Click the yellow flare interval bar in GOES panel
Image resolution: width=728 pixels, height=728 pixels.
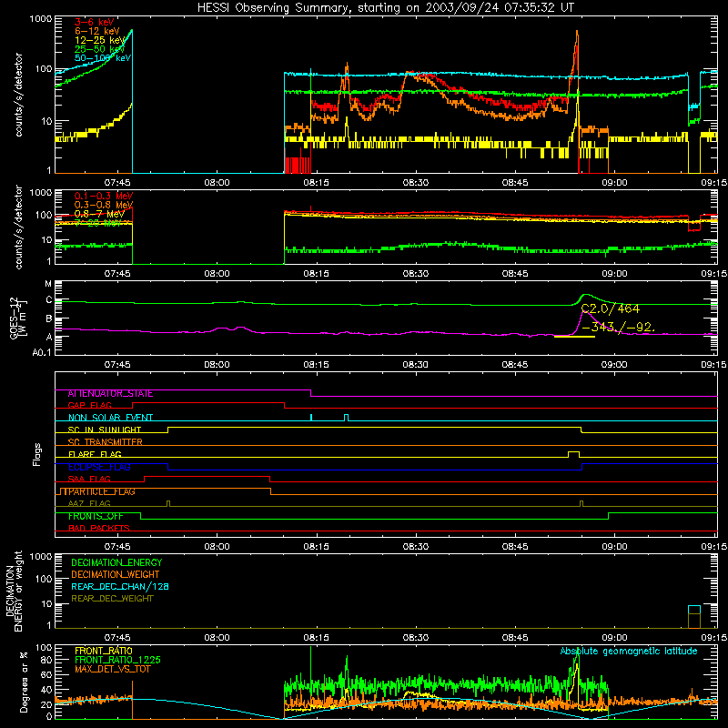pos(575,336)
